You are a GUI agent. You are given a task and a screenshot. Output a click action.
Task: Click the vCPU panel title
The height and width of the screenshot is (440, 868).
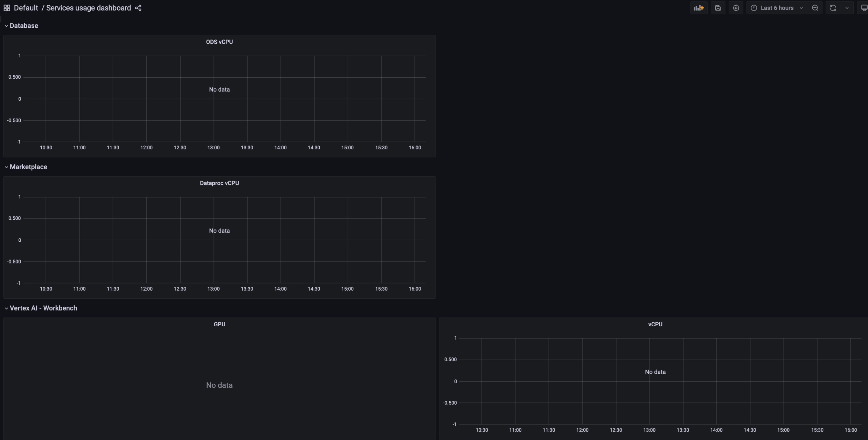tap(655, 324)
